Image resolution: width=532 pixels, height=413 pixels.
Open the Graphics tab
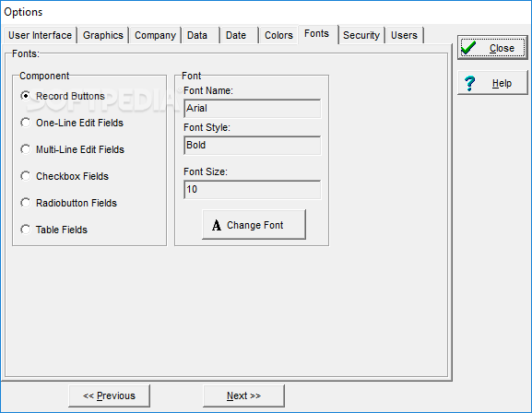tap(103, 35)
